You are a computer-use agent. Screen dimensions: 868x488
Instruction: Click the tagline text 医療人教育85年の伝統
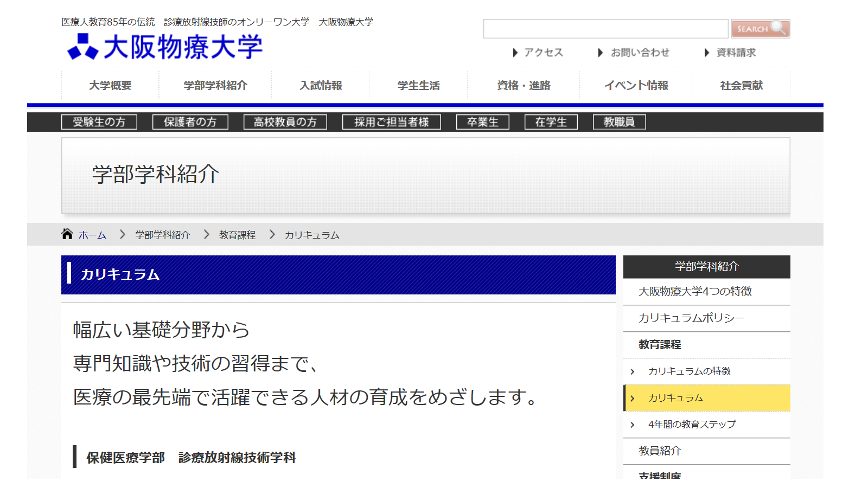108,22
